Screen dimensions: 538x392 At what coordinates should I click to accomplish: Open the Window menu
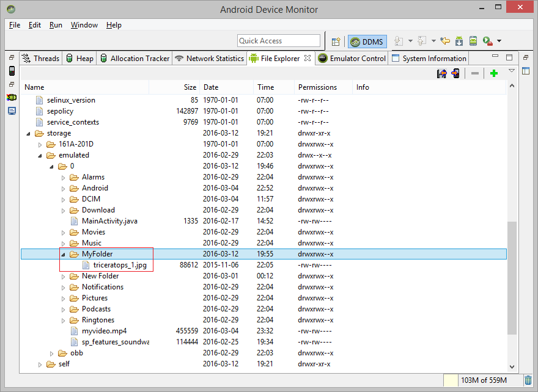point(84,25)
